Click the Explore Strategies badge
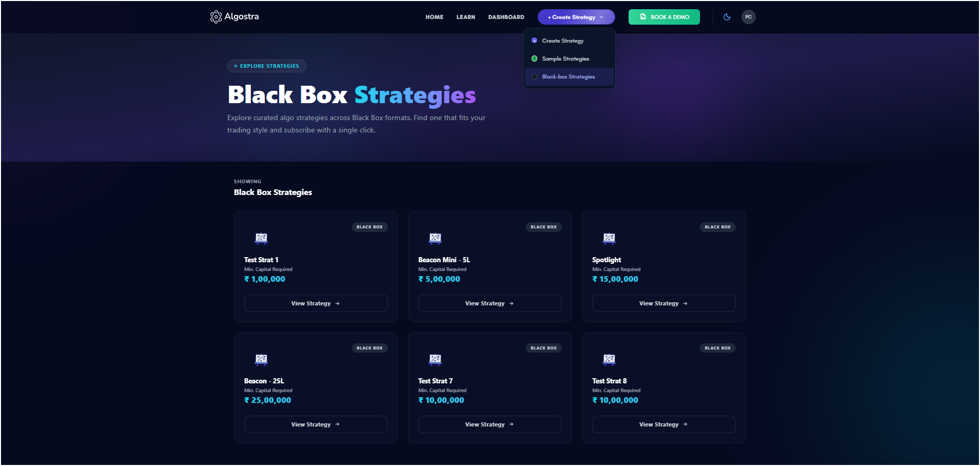The height and width of the screenshot is (466, 980). click(x=267, y=66)
